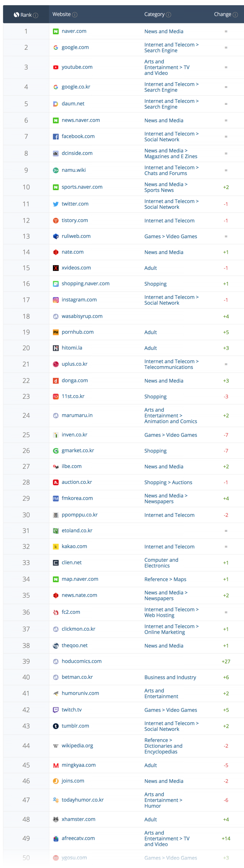Click the Twitch favicon in row 42
The image size is (244, 868).
[56, 710]
